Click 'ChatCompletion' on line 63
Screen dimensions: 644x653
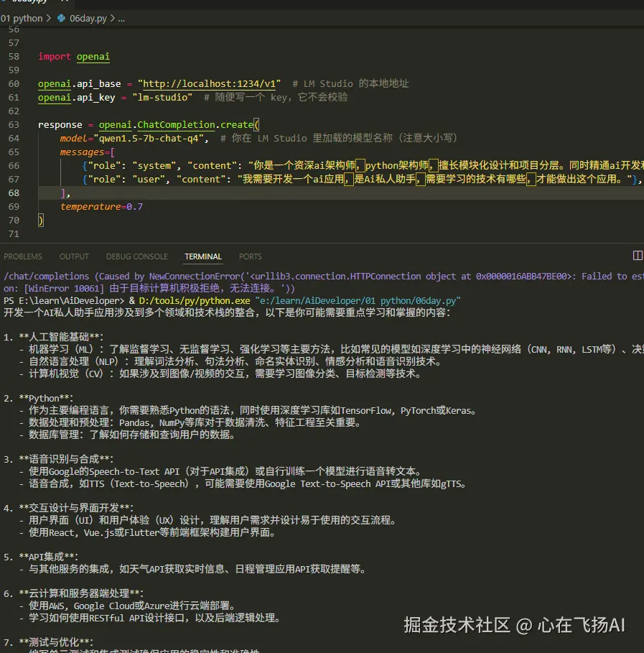[x=176, y=124]
